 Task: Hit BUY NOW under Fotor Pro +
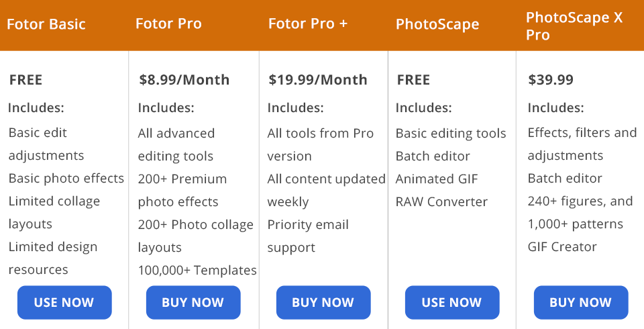[323, 302]
